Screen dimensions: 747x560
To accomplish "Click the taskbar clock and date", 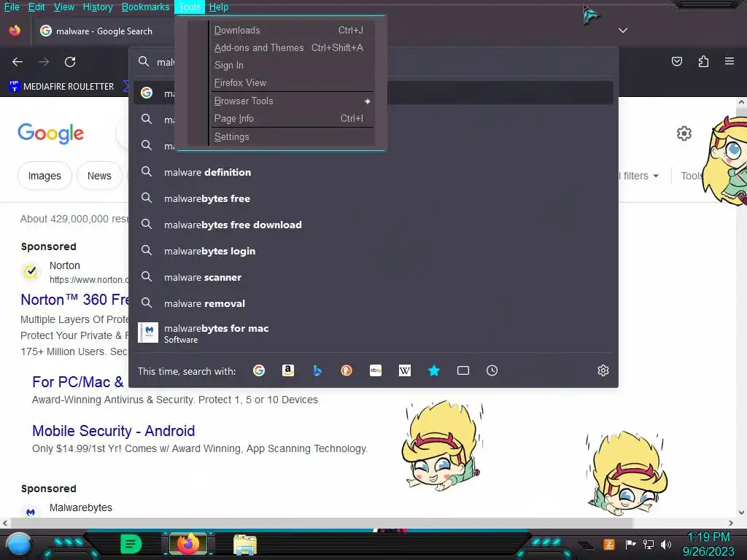I will [x=708, y=544].
